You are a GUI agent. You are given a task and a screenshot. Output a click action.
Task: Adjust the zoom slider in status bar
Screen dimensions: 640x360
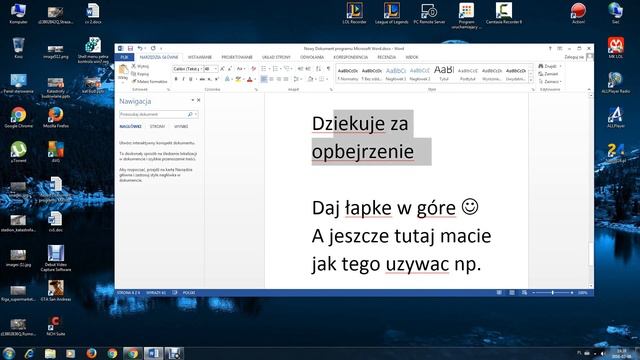click(553, 293)
